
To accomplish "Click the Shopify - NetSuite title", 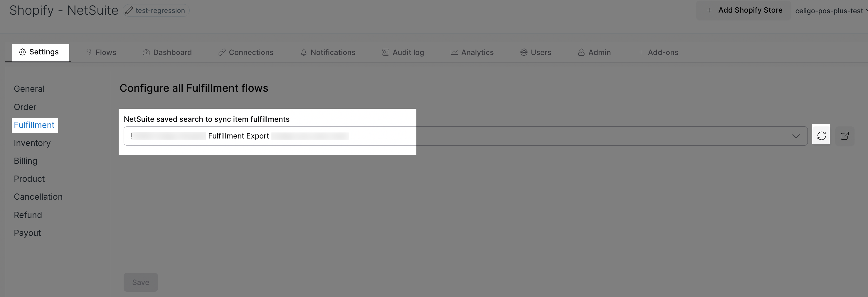I will pos(64,11).
